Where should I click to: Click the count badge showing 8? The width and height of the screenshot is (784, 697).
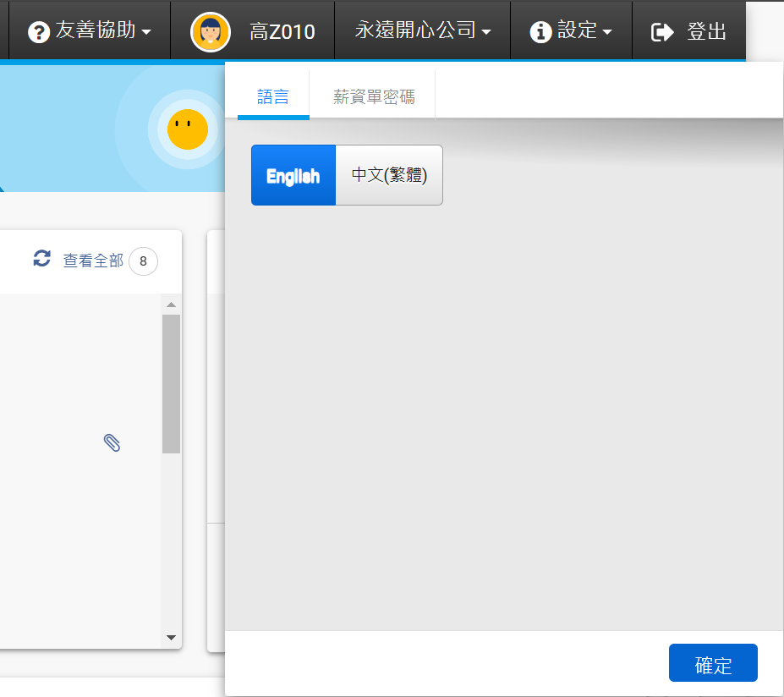pyautogui.click(x=143, y=261)
